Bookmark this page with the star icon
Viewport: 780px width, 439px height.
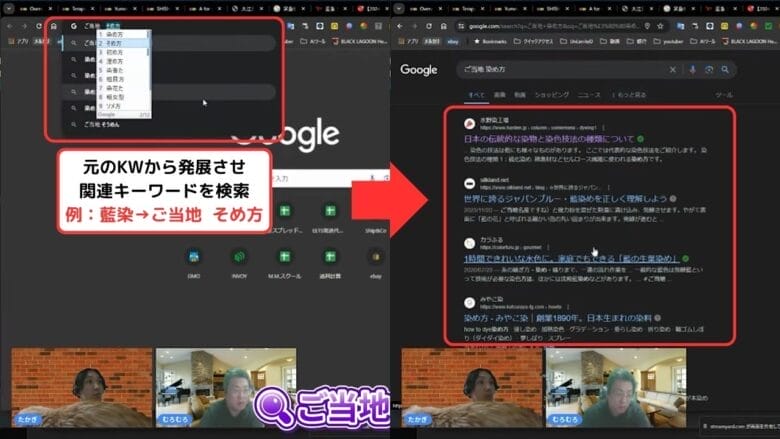tap(660, 26)
